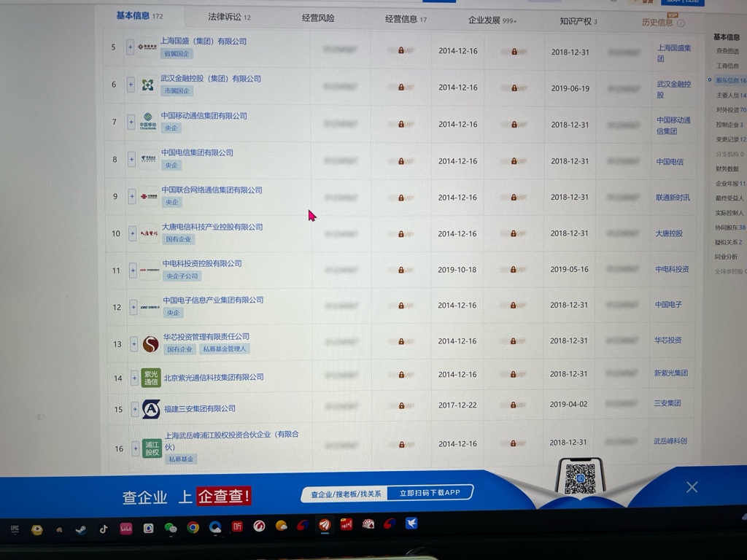The height and width of the screenshot is (560, 747).
Task: Expand row 9 中国联合网络 plus button
Action: [132, 196]
